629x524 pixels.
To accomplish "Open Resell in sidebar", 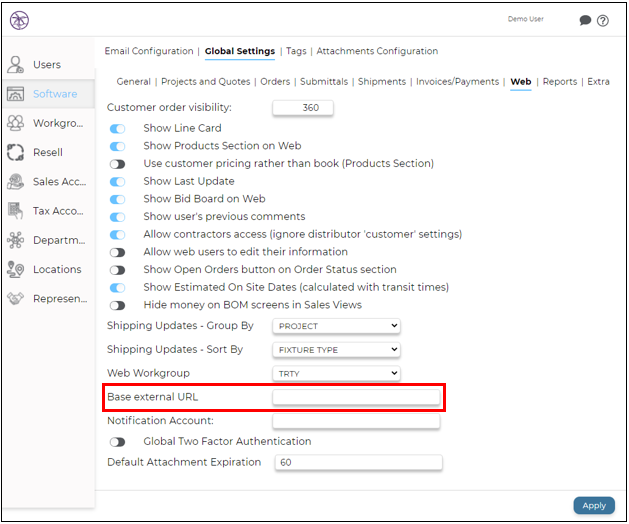I will [x=48, y=152].
